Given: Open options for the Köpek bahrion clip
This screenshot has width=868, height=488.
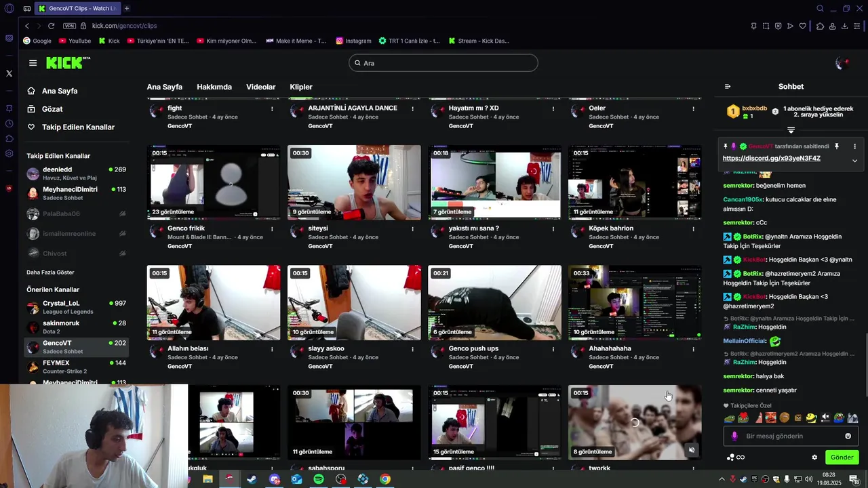Looking at the screenshot, I should point(693,229).
